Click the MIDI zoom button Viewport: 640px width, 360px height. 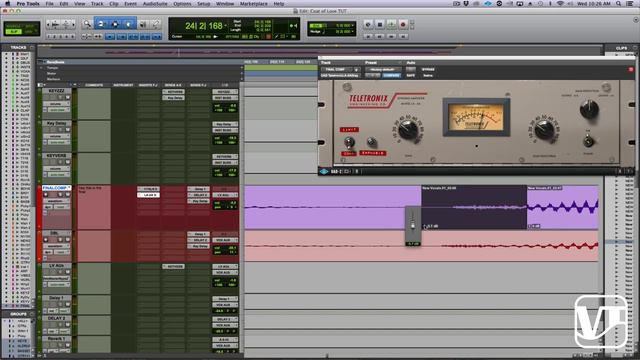[x=66, y=24]
